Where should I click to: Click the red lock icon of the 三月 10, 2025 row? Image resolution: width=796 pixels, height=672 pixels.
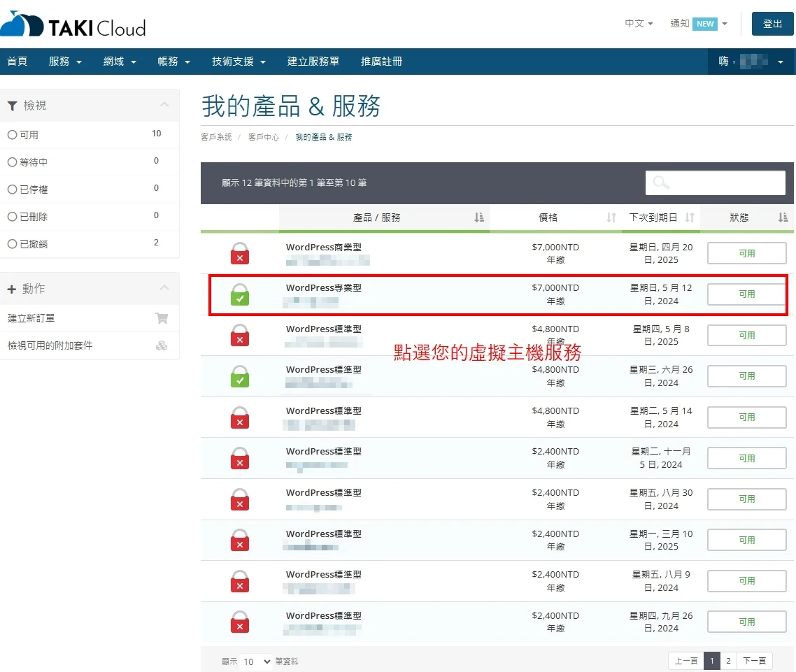click(240, 540)
